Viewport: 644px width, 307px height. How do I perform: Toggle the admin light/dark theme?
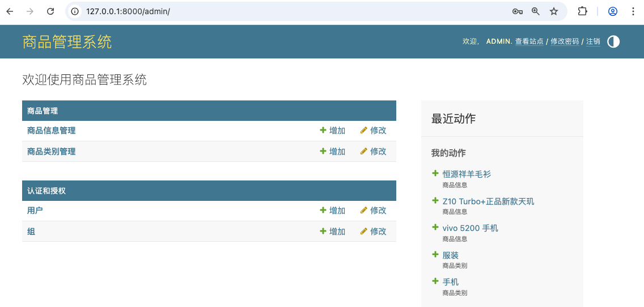tap(613, 41)
